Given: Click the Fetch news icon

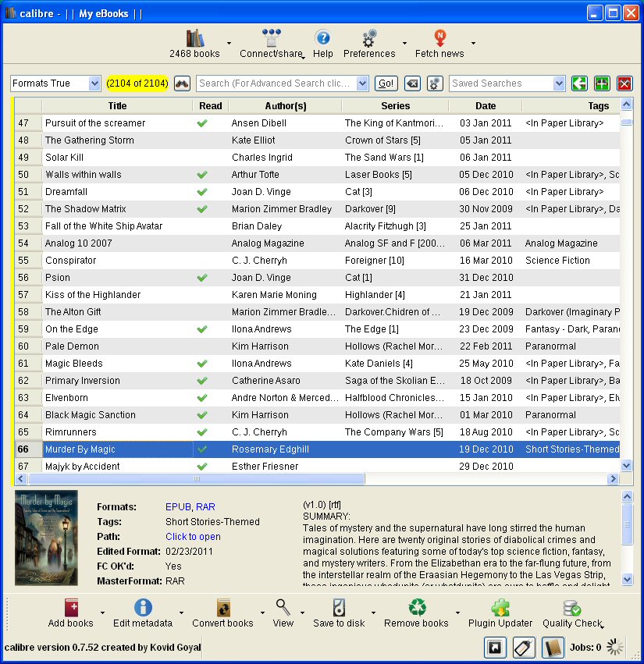Looking at the screenshot, I should click(439, 38).
